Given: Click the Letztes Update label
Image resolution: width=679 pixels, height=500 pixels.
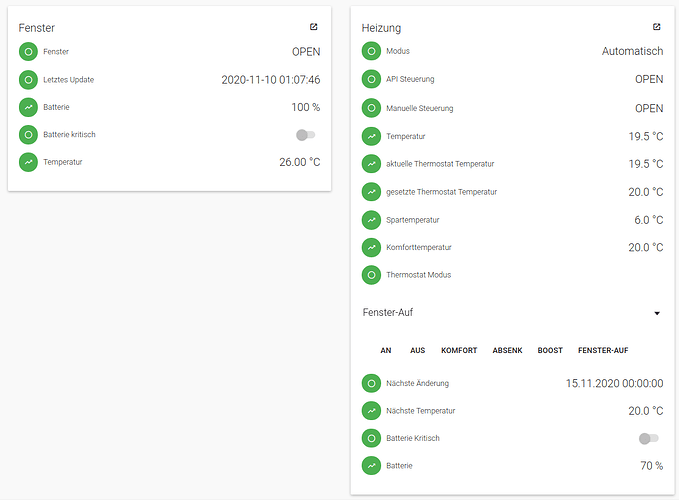Looking at the screenshot, I should click(x=68, y=80).
